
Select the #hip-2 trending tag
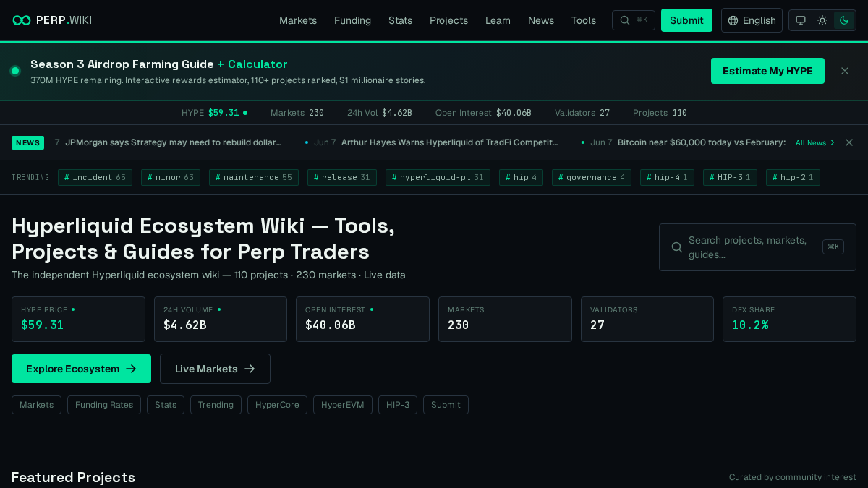pyautogui.click(x=793, y=177)
